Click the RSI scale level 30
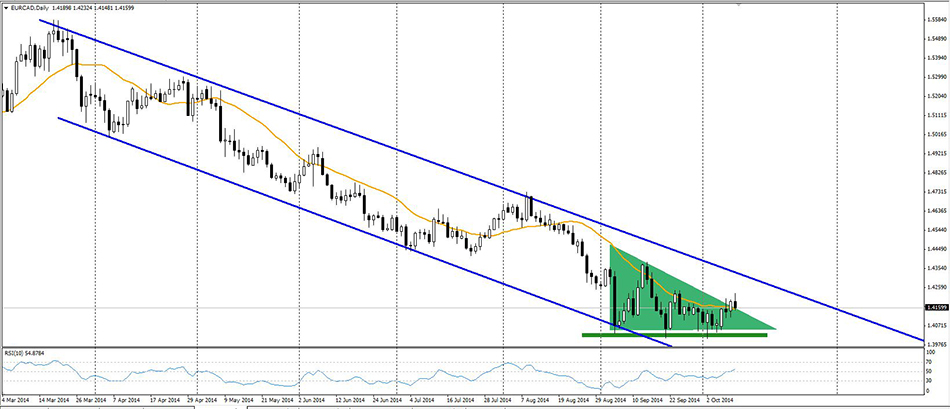Screen dimensions: 950x409 (930, 381)
